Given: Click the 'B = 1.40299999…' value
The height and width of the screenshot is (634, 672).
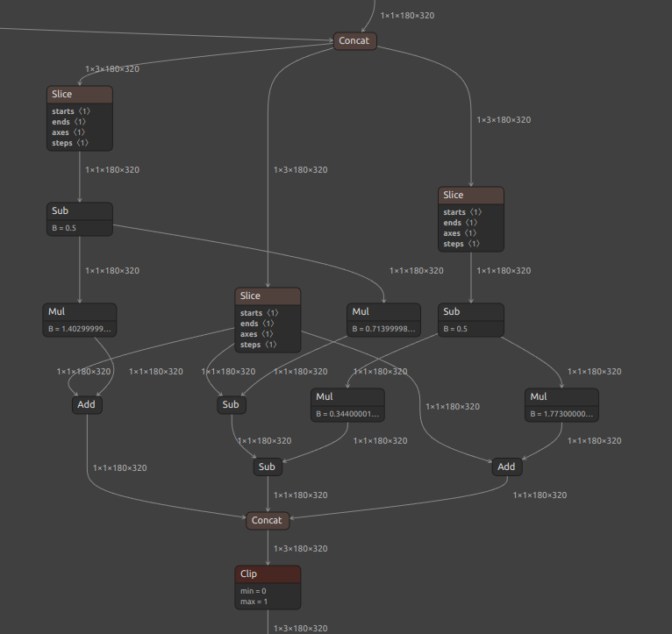Looking at the screenshot, I should (x=80, y=329).
